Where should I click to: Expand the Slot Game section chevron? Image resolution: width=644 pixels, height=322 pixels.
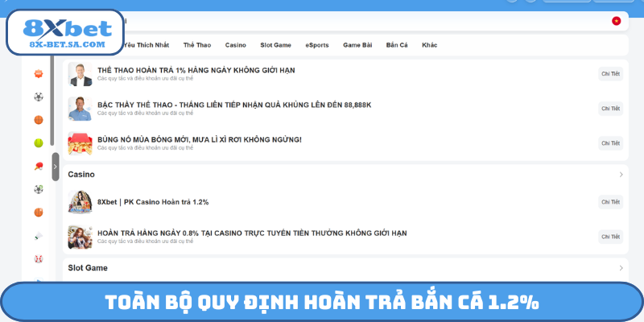tap(621, 268)
